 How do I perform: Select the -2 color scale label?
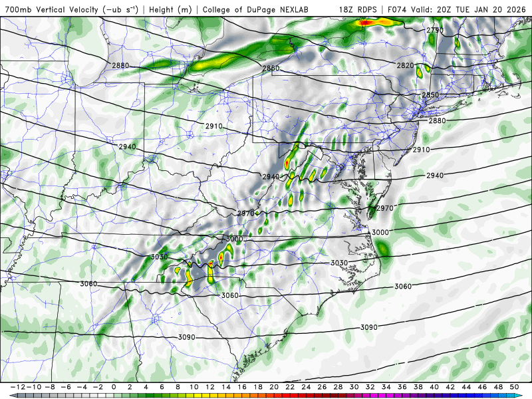pyautogui.click(x=98, y=387)
